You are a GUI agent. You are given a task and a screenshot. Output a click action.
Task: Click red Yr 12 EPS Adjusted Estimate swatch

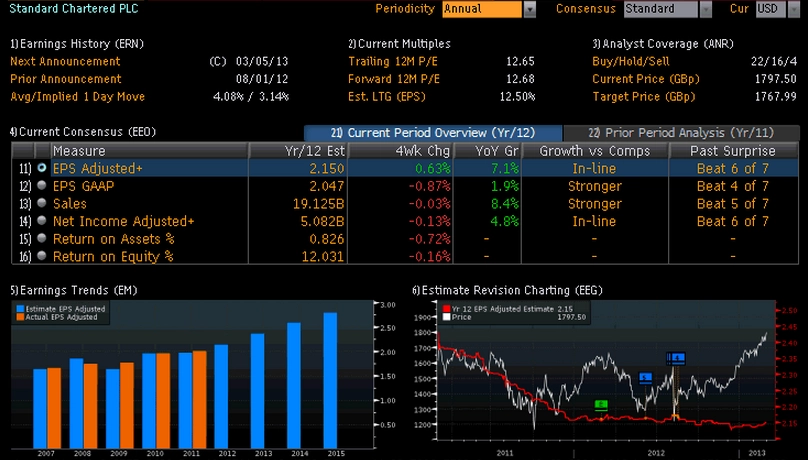[x=447, y=309]
